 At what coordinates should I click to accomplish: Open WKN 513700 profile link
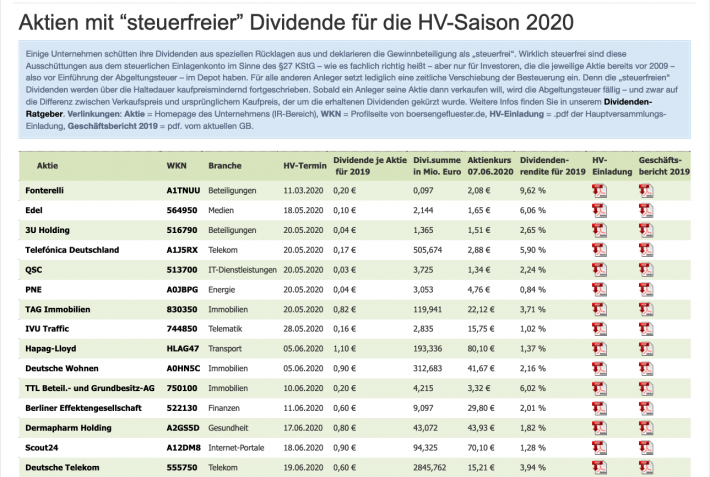[x=182, y=270]
